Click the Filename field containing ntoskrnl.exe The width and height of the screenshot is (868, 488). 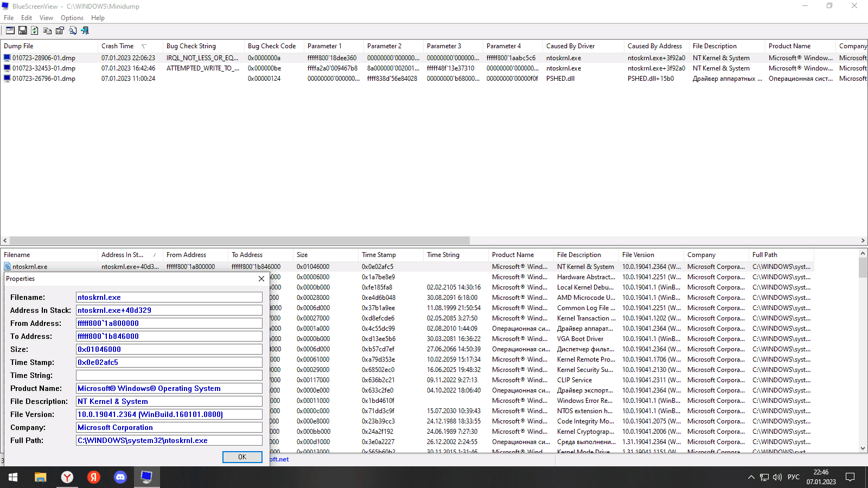coord(169,297)
